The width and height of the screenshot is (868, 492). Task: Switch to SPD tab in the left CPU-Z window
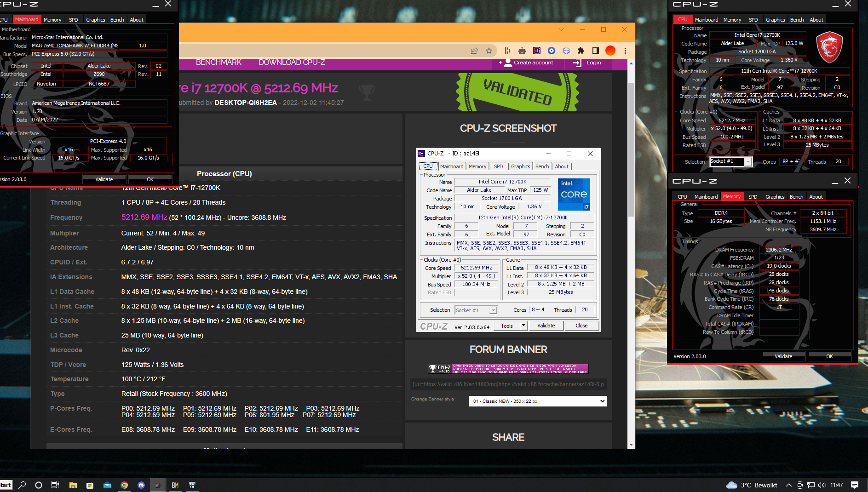click(74, 20)
